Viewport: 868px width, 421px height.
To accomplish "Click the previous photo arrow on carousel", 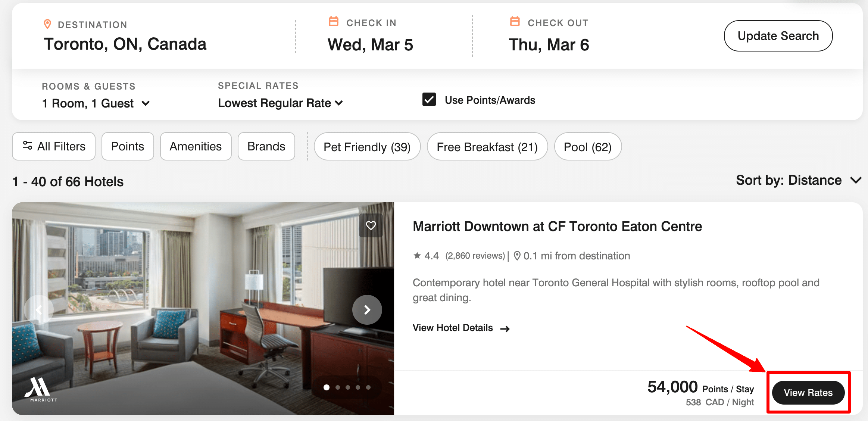I will point(38,310).
